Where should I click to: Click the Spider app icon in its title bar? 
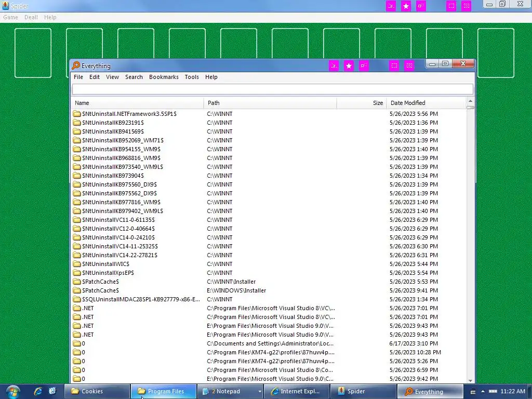coord(5,6)
